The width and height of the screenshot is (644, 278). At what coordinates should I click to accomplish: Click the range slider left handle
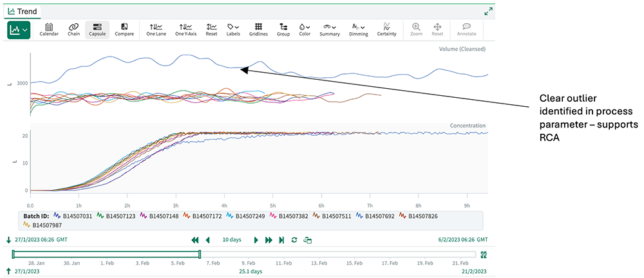[14, 255]
